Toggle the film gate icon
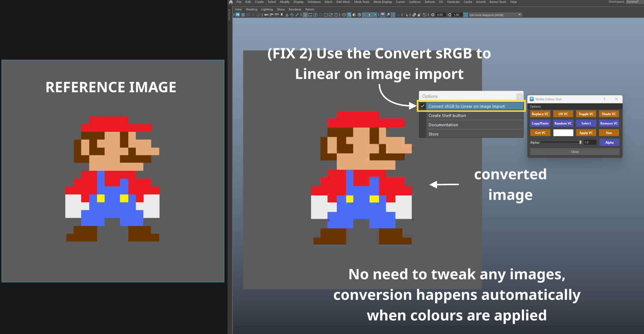 pyautogui.click(x=310, y=15)
